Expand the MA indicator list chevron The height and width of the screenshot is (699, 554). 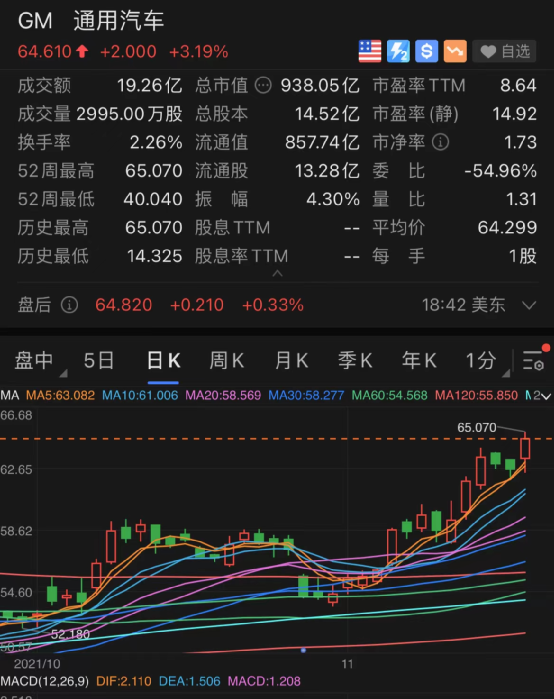pos(546,395)
